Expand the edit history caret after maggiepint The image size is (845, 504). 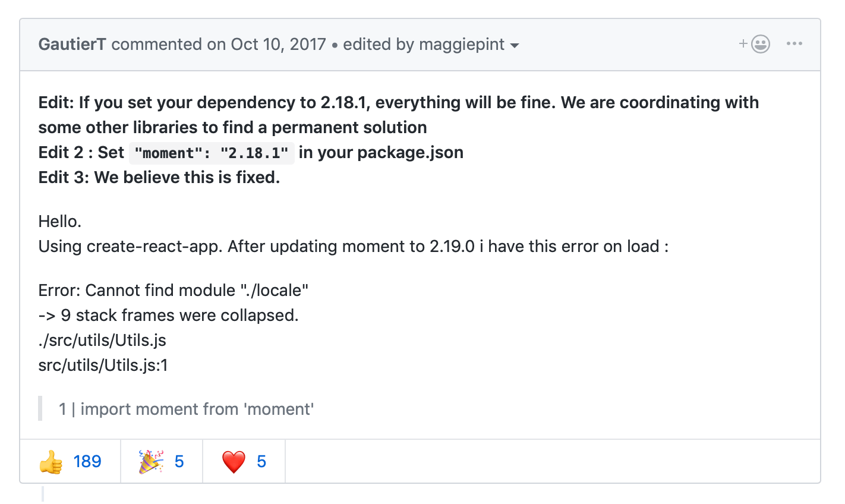click(x=515, y=46)
